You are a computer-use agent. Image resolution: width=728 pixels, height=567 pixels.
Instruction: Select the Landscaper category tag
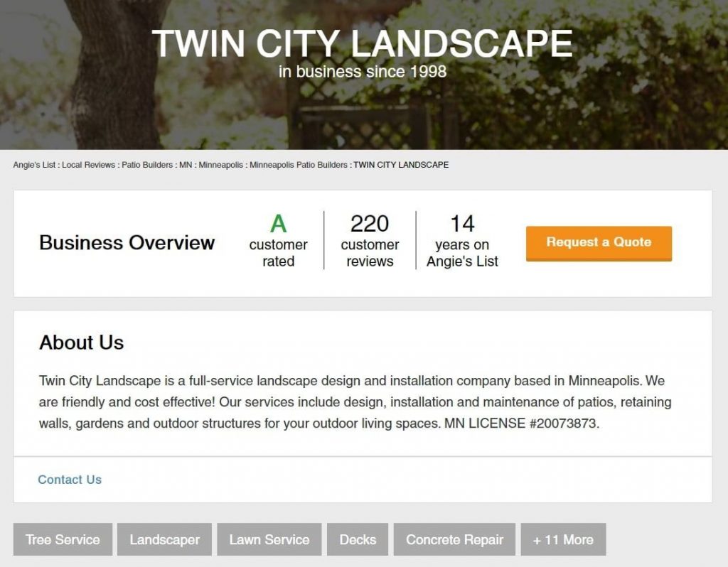164,539
